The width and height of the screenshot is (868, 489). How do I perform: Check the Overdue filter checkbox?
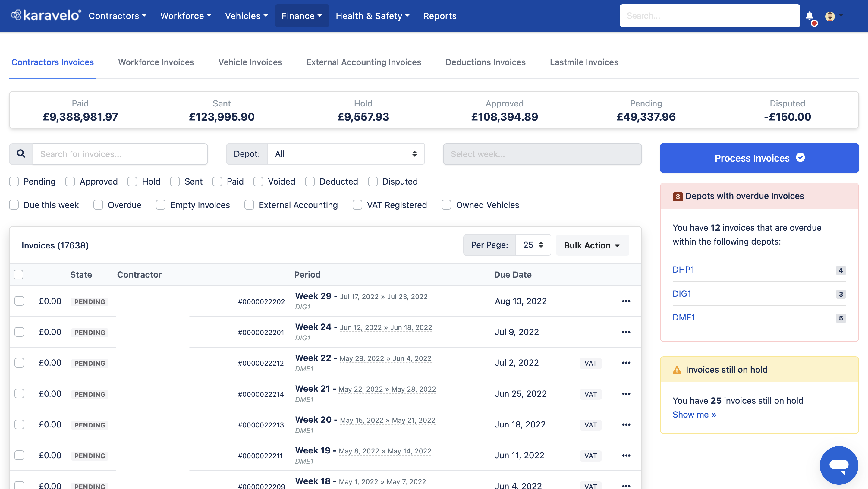(x=98, y=205)
